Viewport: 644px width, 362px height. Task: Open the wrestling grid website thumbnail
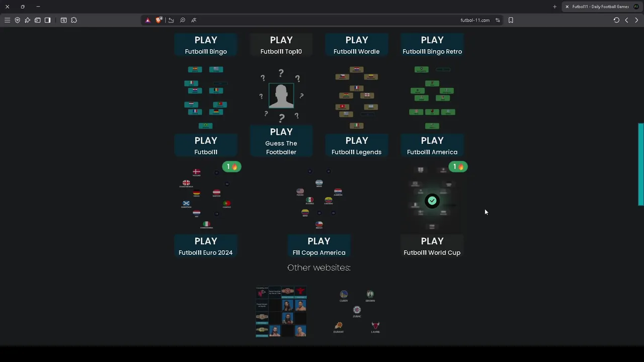[281, 312]
